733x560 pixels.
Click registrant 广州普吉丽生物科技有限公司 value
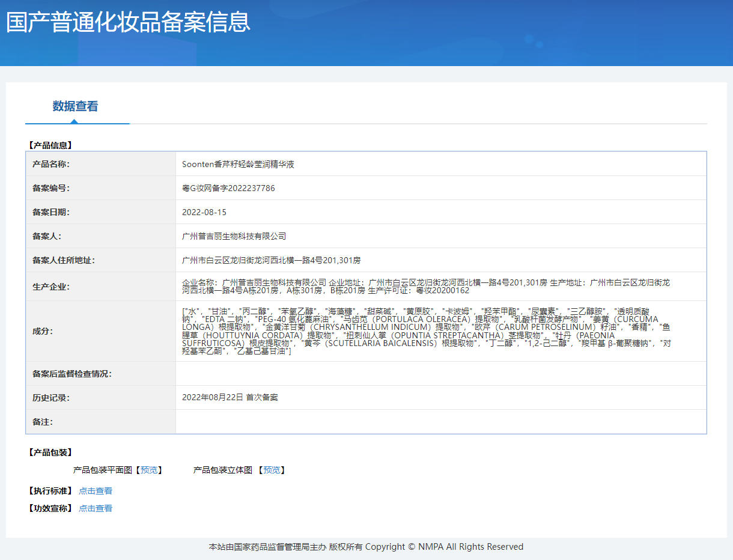(x=234, y=236)
